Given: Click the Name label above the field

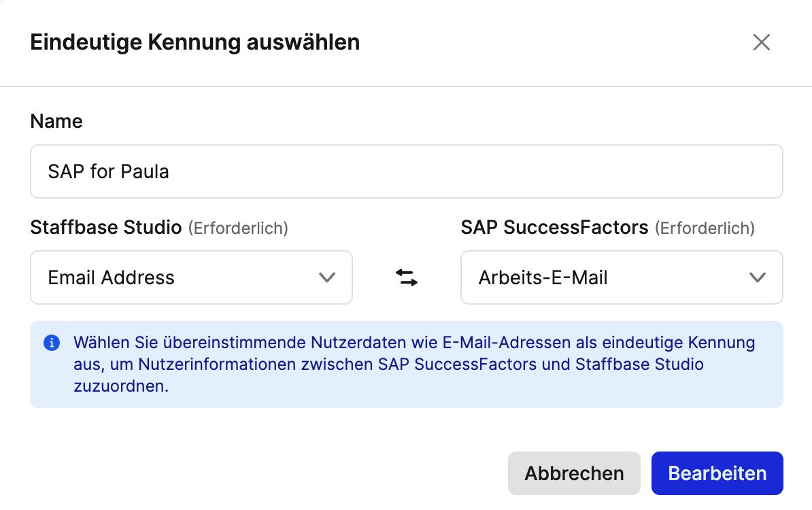Looking at the screenshot, I should pos(56,121).
